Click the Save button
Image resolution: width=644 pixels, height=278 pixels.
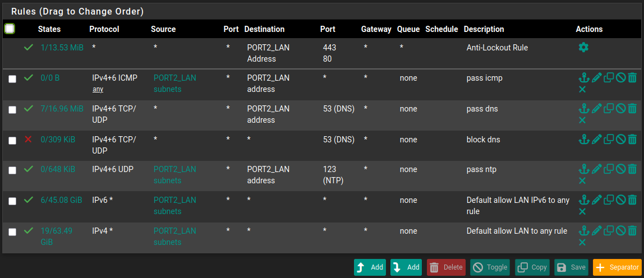point(571,267)
